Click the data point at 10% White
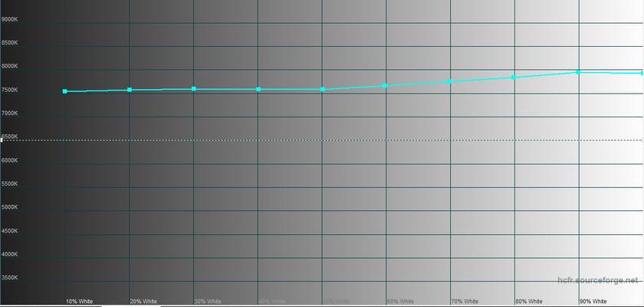 click(65, 91)
